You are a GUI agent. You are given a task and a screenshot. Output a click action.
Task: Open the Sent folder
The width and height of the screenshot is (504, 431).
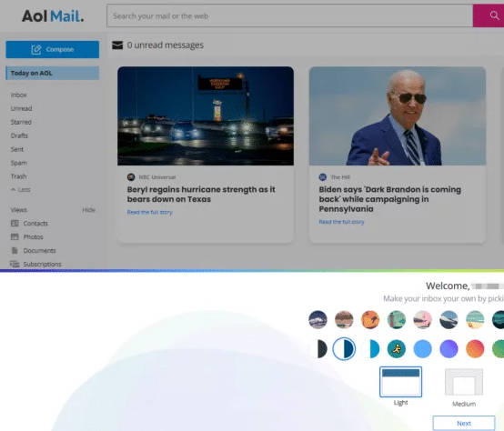[x=17, y=149]
